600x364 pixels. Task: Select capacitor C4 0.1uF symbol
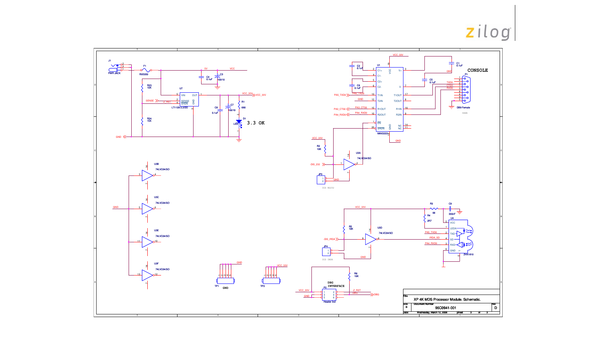click(201, 77)
